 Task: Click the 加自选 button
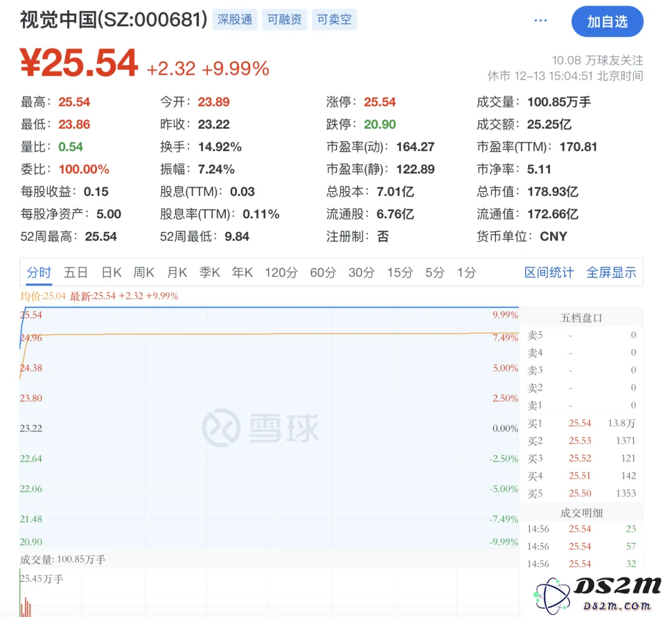tap(607, 21)
